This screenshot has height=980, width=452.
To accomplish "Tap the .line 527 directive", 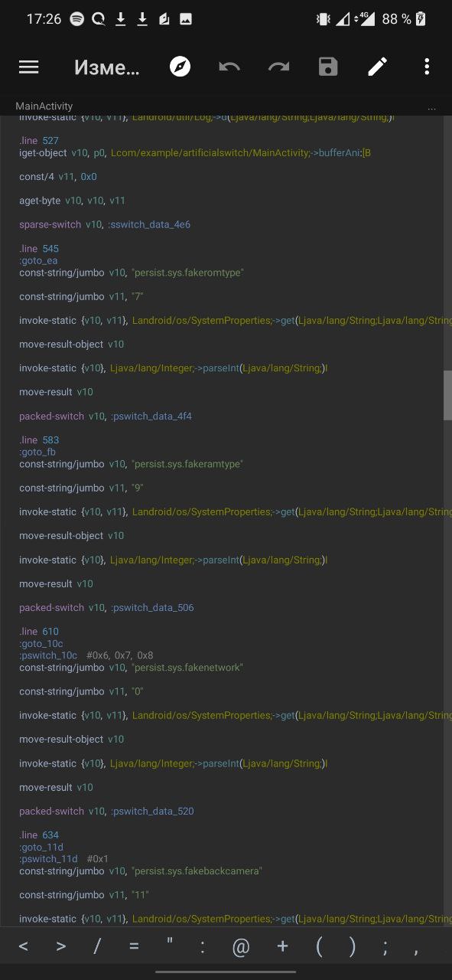I will [x=38, y=141].
